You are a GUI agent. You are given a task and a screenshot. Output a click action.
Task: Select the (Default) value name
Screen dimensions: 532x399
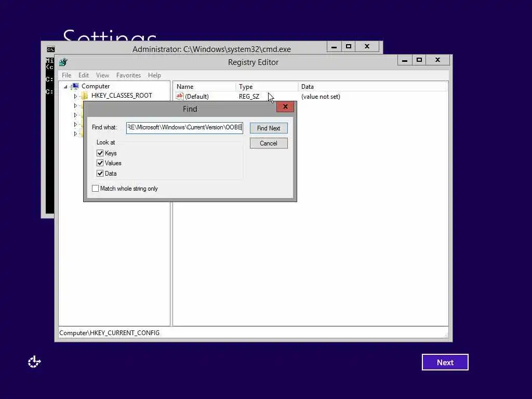click(x=197, y=97)
